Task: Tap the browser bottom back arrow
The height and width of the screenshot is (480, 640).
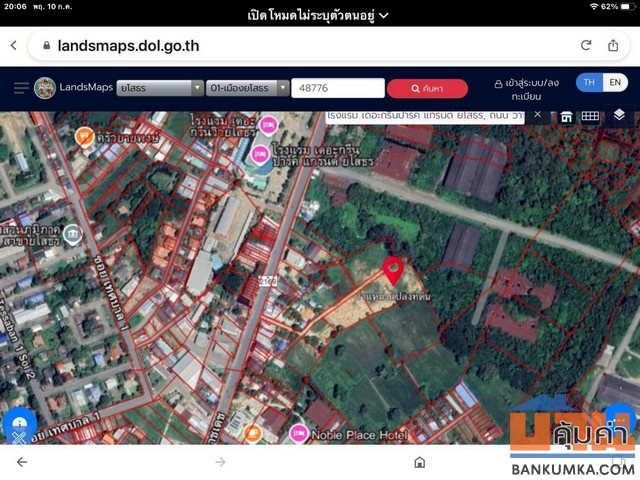Action: point(22,462)
